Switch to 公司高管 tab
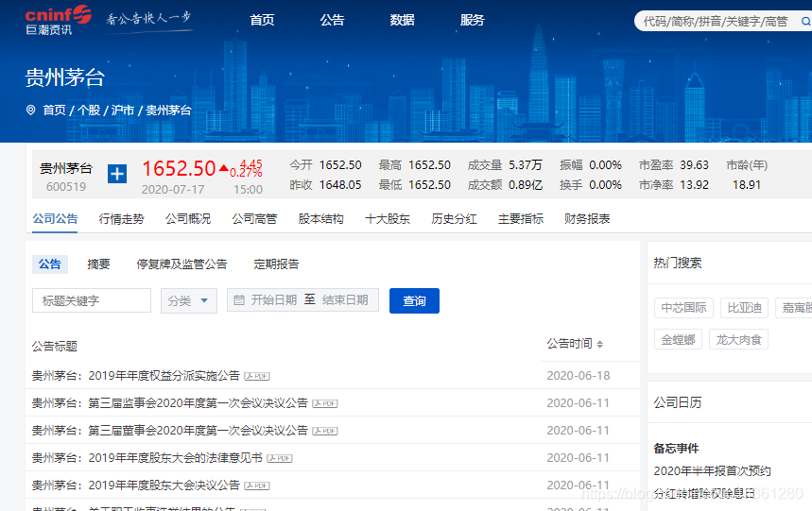Screen dimensions: 812x511 coord(254,219)
